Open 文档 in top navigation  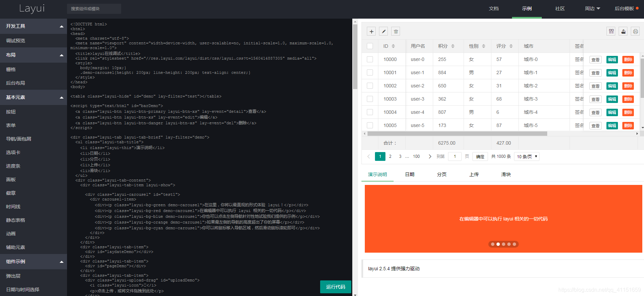(494, 8)
